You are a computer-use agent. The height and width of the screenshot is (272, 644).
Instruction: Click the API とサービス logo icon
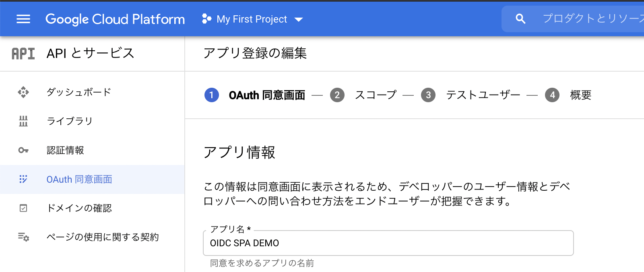tap(23, 53)
